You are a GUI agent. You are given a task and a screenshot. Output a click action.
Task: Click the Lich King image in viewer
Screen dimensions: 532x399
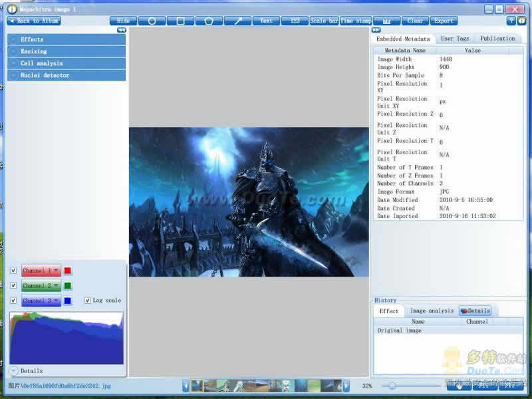pyautogui.click(x=249, y=202)
